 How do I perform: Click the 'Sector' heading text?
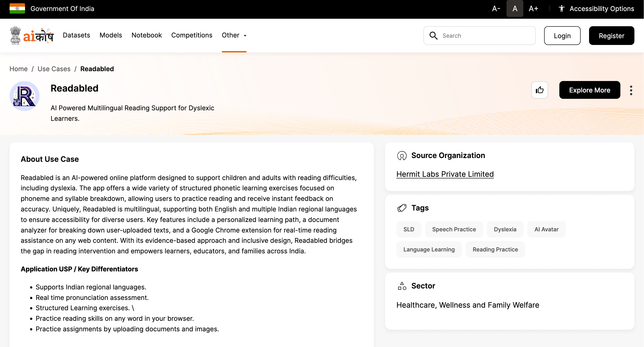423,286
